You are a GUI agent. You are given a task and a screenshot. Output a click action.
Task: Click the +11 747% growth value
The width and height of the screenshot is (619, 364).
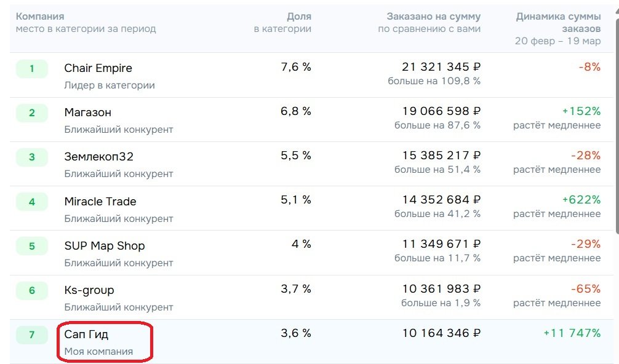[x=572, y=333]
